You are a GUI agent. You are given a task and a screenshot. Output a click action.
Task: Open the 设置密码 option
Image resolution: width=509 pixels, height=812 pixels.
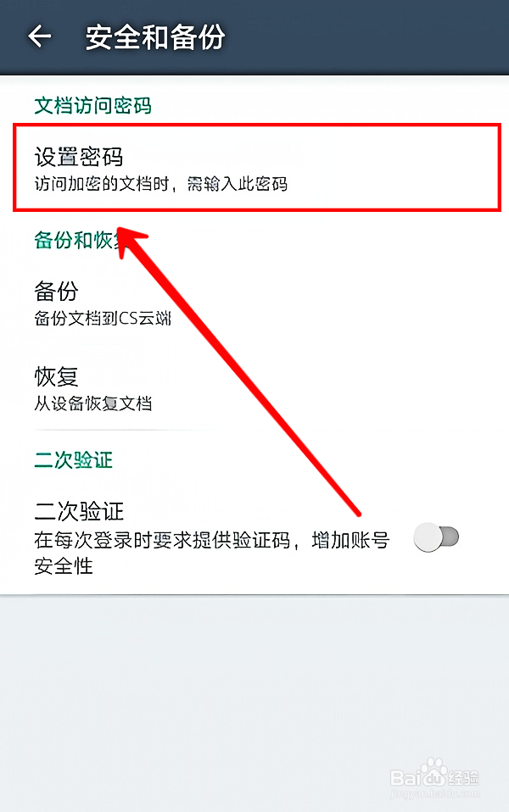(x=257, y=167)
